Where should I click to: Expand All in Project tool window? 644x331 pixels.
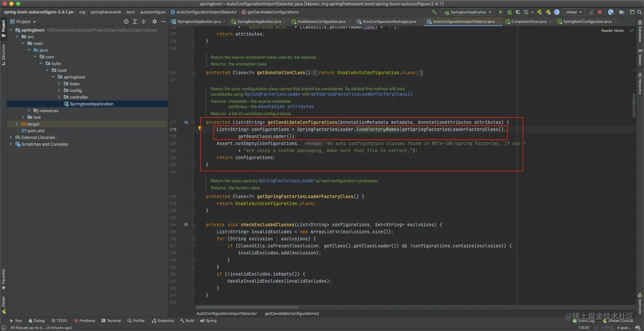(135, 21)
